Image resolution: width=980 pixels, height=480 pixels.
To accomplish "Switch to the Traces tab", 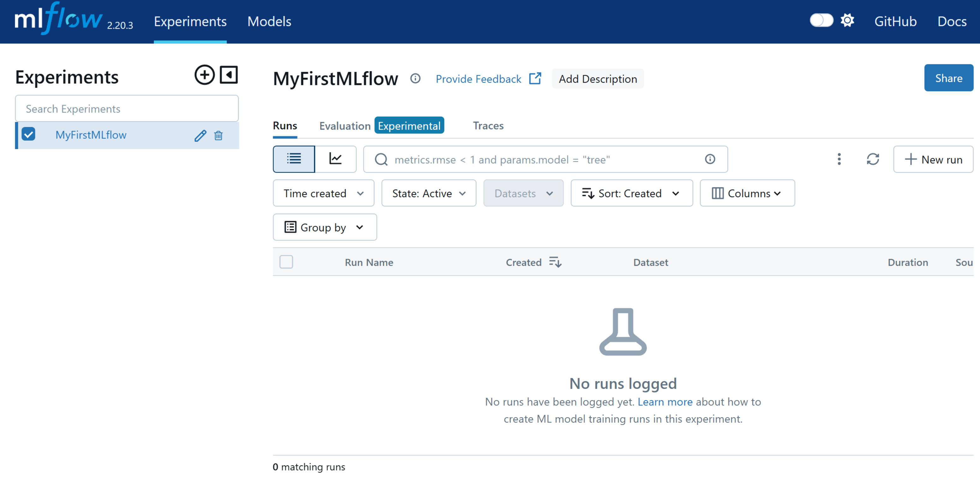I will point(488,126).
